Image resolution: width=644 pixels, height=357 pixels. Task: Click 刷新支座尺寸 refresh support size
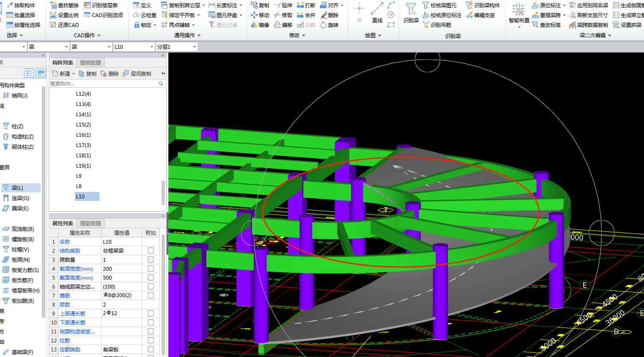click(x=588, y=15)
